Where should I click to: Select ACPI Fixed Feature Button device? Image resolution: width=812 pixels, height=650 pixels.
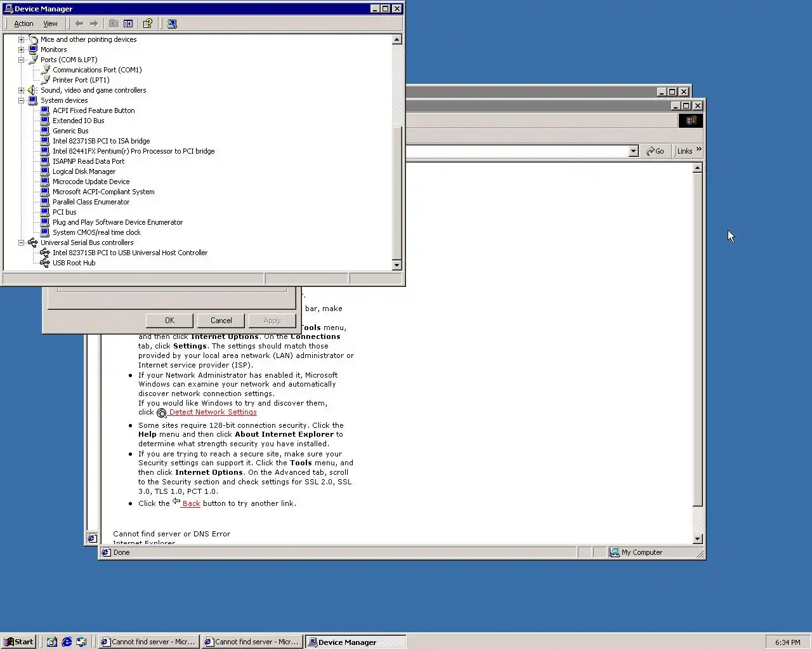tap(94, 110)
